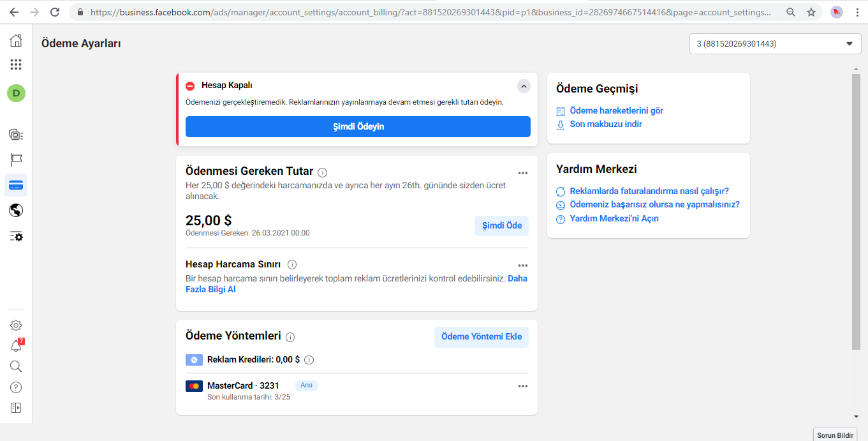Open the ad account selector dropdown

[x=775, y=43]
